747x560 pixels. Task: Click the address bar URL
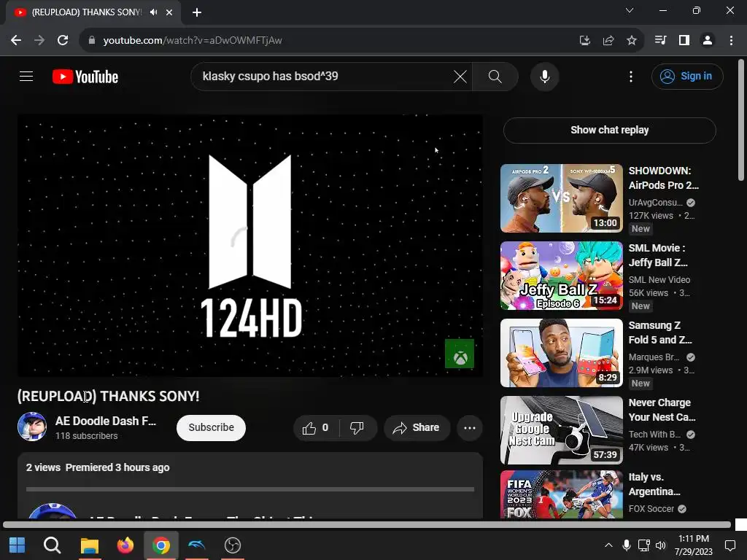(x=193, y=41)
